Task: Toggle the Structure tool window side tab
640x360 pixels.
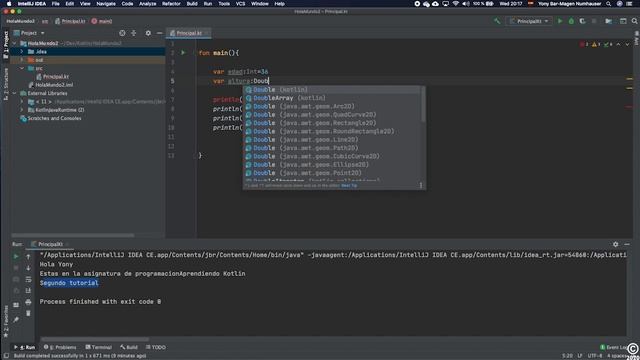Action: click(6, 85)
